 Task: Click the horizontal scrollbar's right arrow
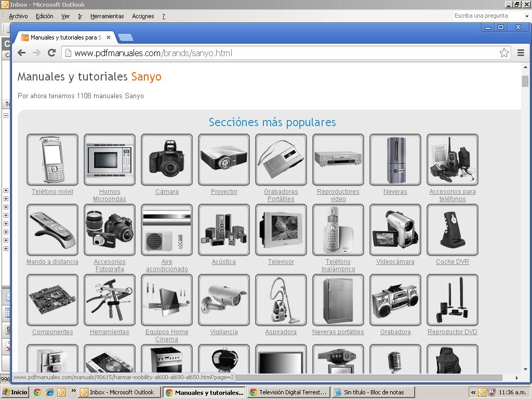coord(517,378)
